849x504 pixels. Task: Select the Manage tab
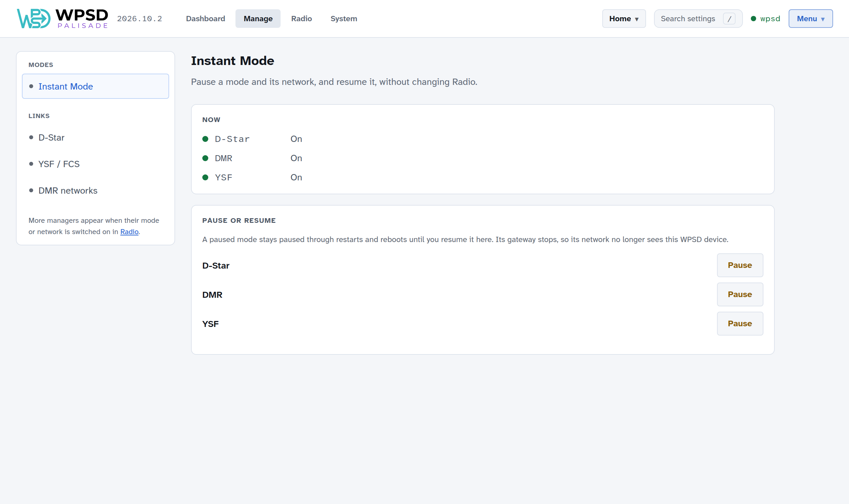pos(258,19)
